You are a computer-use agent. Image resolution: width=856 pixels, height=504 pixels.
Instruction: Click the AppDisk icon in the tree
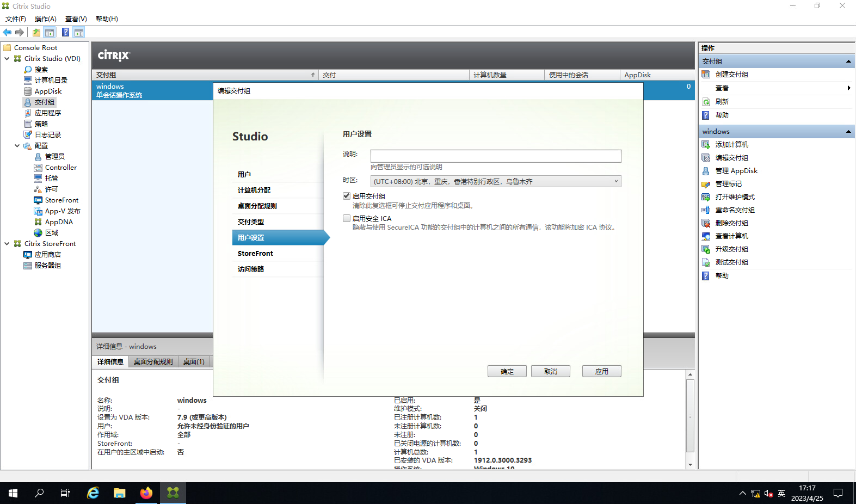[28, 91]
